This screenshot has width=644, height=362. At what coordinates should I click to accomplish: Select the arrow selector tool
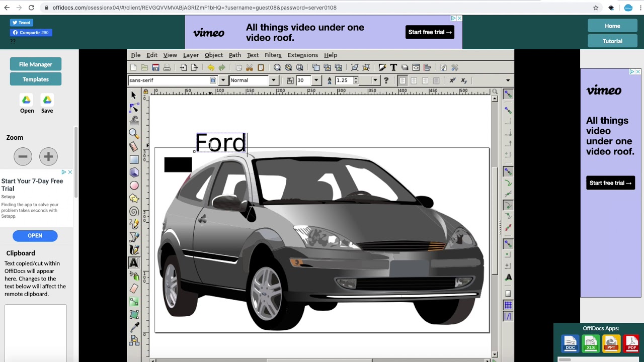pos(134,95)
